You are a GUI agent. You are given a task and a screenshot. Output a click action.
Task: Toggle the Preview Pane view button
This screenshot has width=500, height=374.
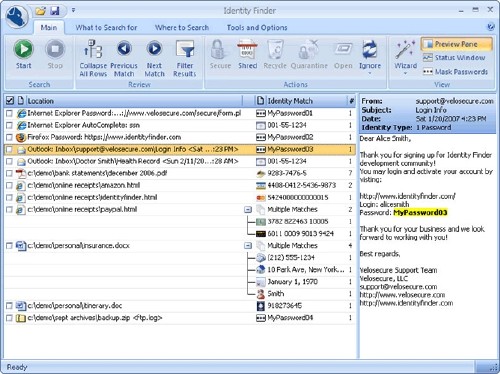point(456,44)
